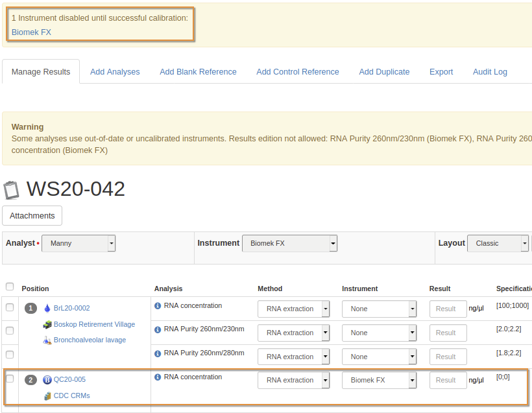This screenshot has height=413, width=532.
Task: Check the box for BrL20-0002 RNA concentration row
Action: click(x=10, y=307)
